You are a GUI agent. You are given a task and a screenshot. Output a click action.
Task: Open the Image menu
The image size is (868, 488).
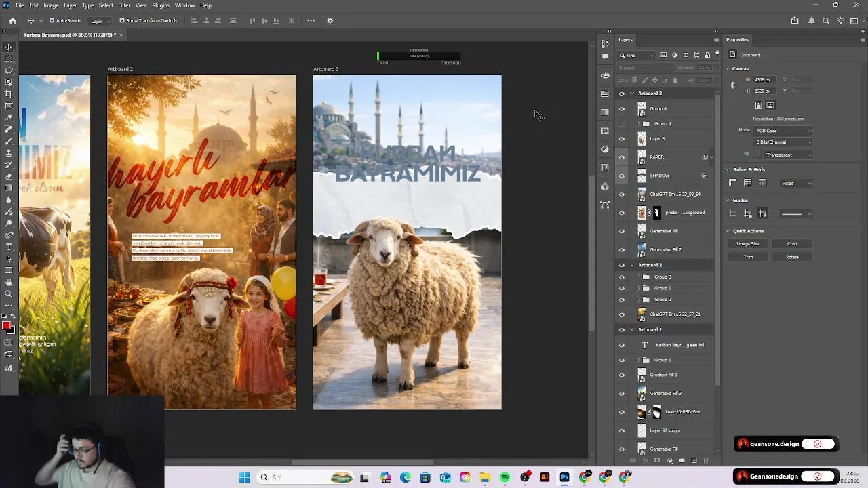pos(51,5)
